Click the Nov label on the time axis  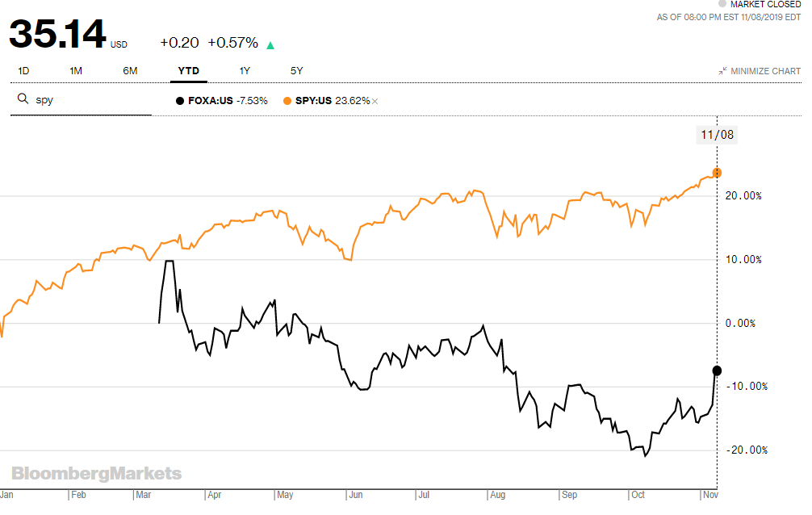click(709, 495)
